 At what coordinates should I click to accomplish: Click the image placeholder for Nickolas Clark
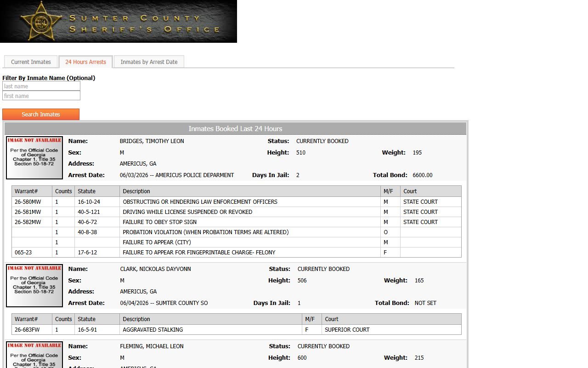click(34, 286)
